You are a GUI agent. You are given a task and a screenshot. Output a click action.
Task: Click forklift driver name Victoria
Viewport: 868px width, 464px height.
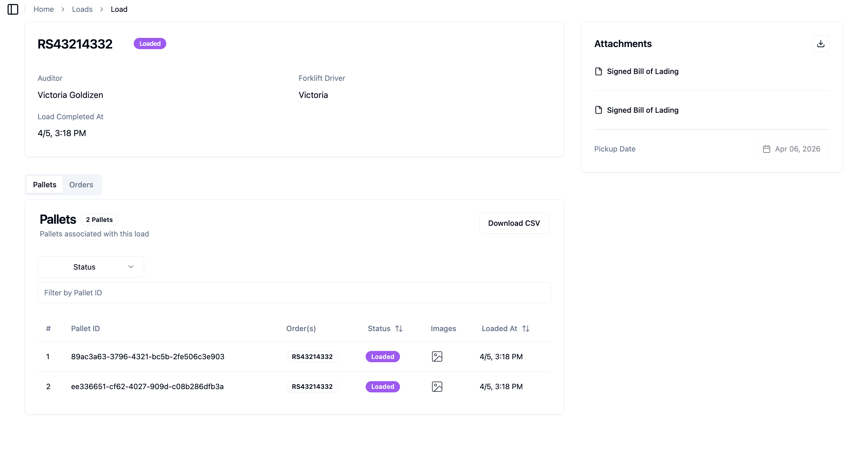click(313, 95)
